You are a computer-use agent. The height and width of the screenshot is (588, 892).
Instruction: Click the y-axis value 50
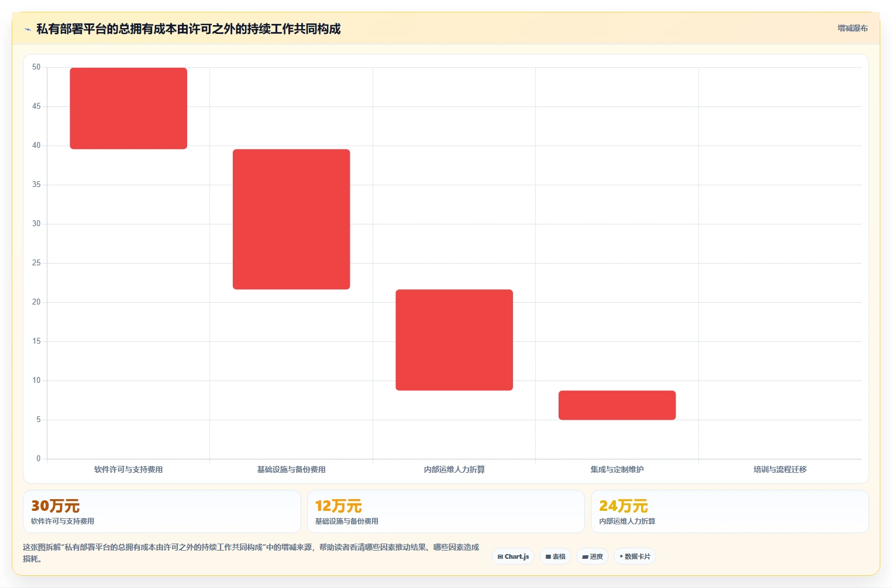coord(36,67)
